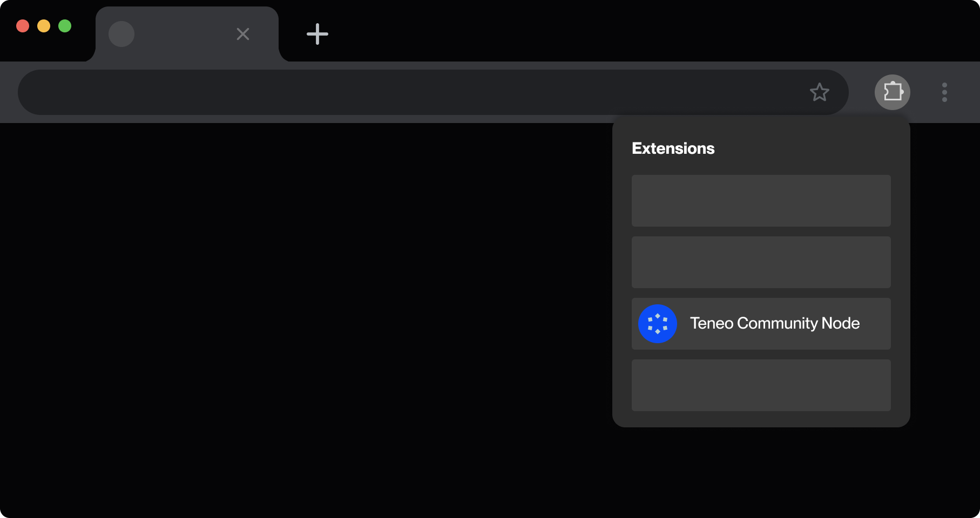The image size is (980, 518).
Task: Click the favicon on the active tab
Action: pyautogui.click(x=121, y=33)
